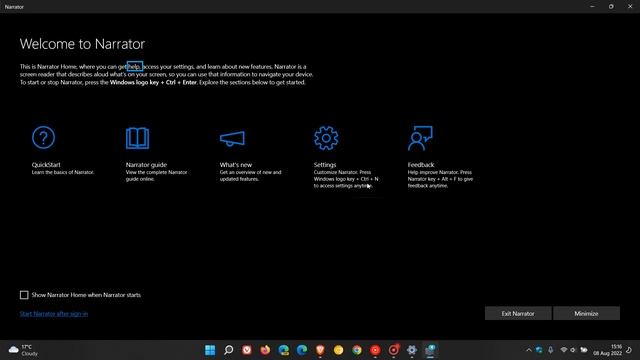This screenshot has width=640, height=360.
Task: Open the clock and date showing 08 Aug 2022
Action: pos(607,350)
